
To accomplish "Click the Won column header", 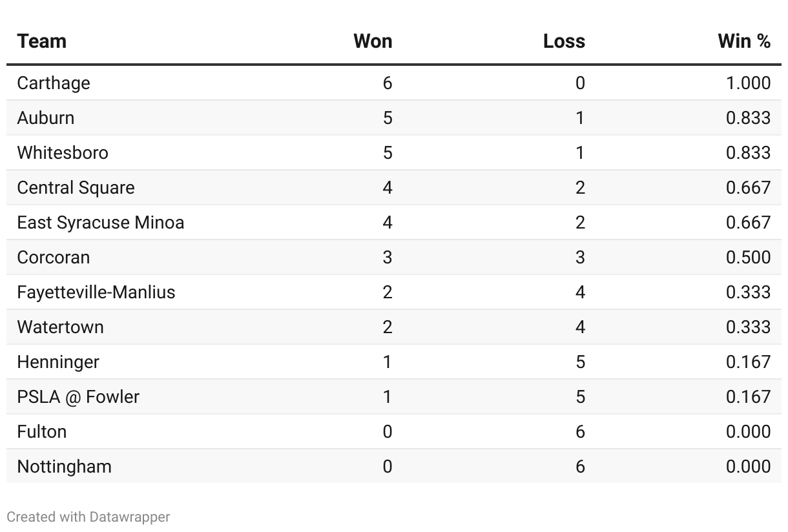I will (x=373, y=41).
